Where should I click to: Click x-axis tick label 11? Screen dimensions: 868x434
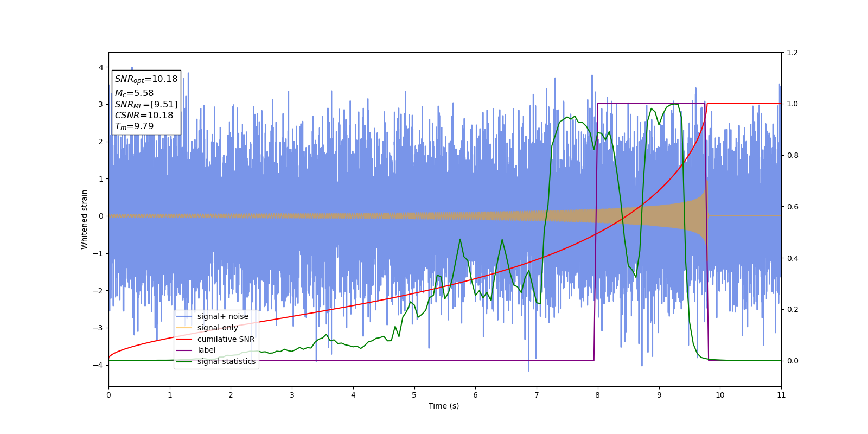pos(781,395)
